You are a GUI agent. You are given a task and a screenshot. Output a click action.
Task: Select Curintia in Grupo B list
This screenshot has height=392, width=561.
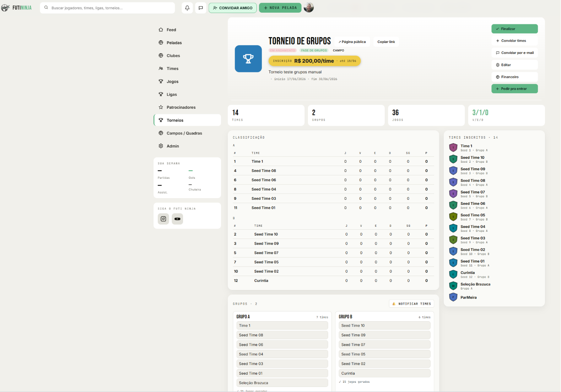[385, 373]
